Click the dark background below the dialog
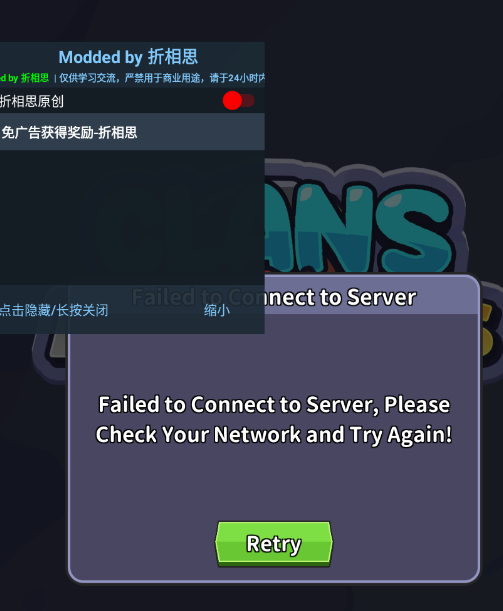 [x=251, y=598]
